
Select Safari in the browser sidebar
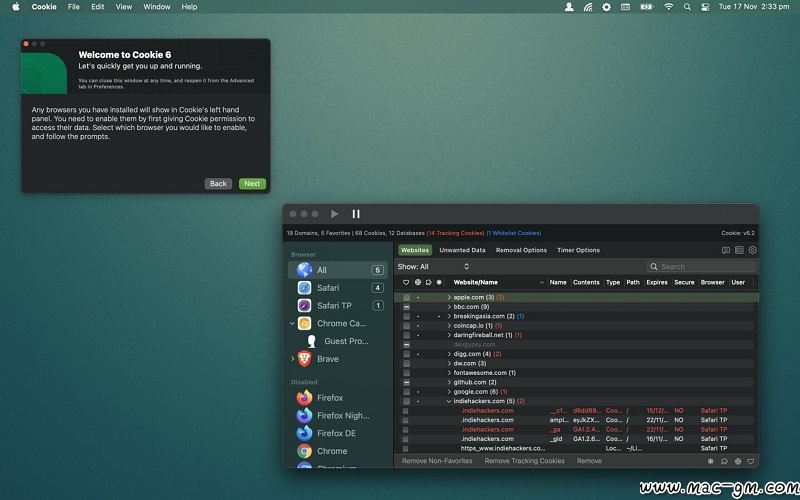[x=338, y=288]
